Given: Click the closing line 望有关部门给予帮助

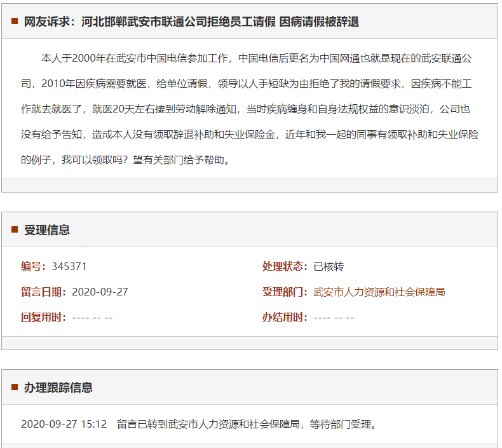Looking at the screenshot, I should [179, 160].
